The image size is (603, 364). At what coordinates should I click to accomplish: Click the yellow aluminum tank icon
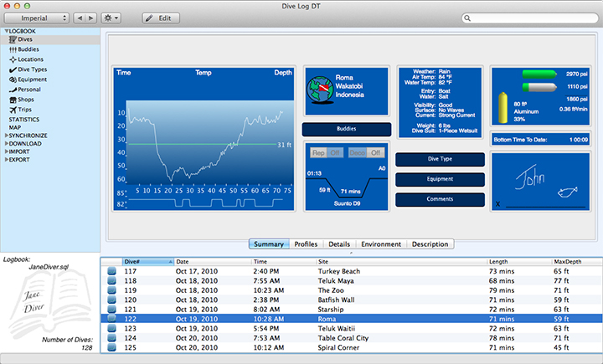point(502,106)
